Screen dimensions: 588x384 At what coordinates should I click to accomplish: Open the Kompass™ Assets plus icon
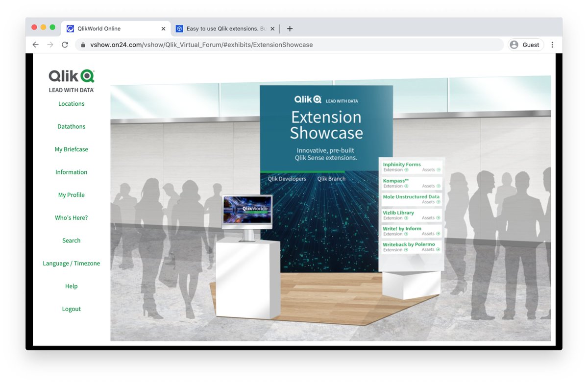tap(439, 186)
